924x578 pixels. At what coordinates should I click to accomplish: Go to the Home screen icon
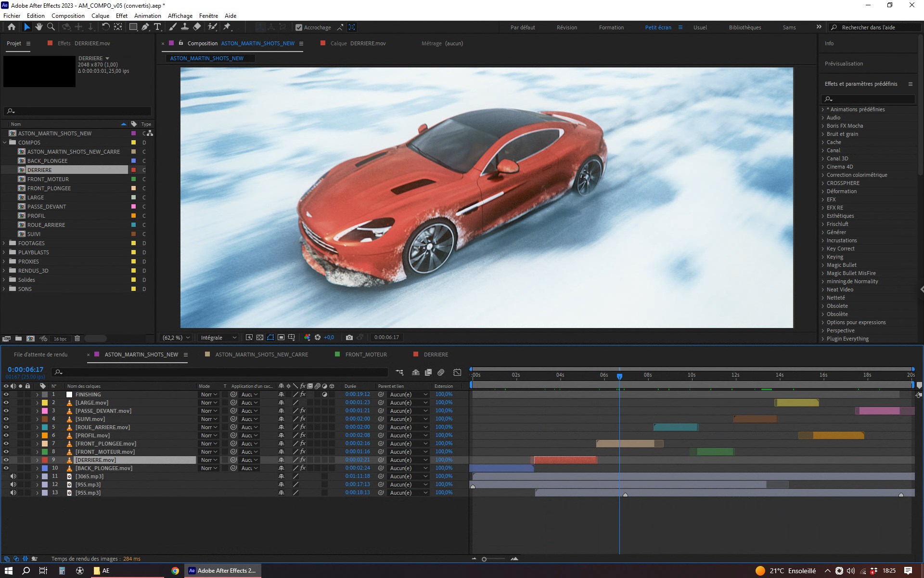click(12, 27)
